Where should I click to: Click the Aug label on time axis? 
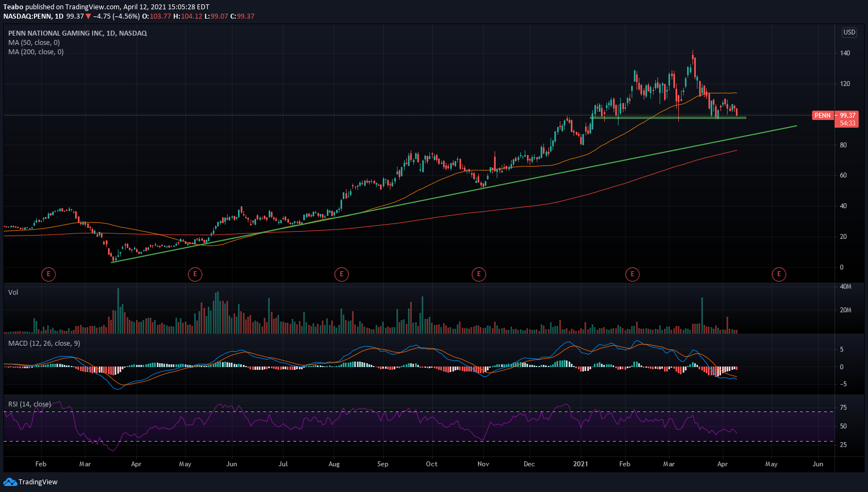(x=334, y=464)
